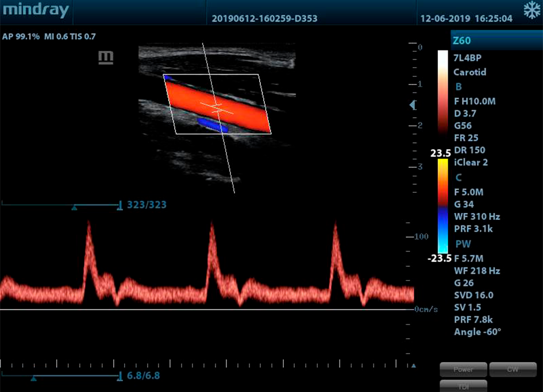543x392 pixels.
Task: Click the color velocity scale bar
Action: pyautogui.click(x=442, y=205)
